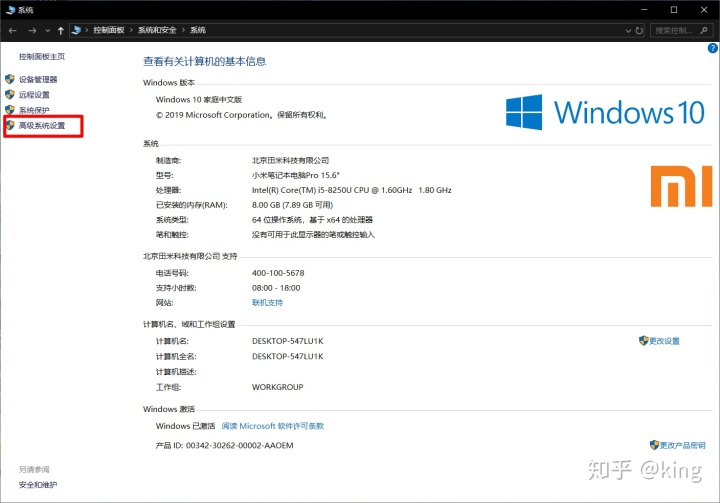Minimize the 系统 window
The width and height of the screenshot is (720, 503).
point(644,10)
